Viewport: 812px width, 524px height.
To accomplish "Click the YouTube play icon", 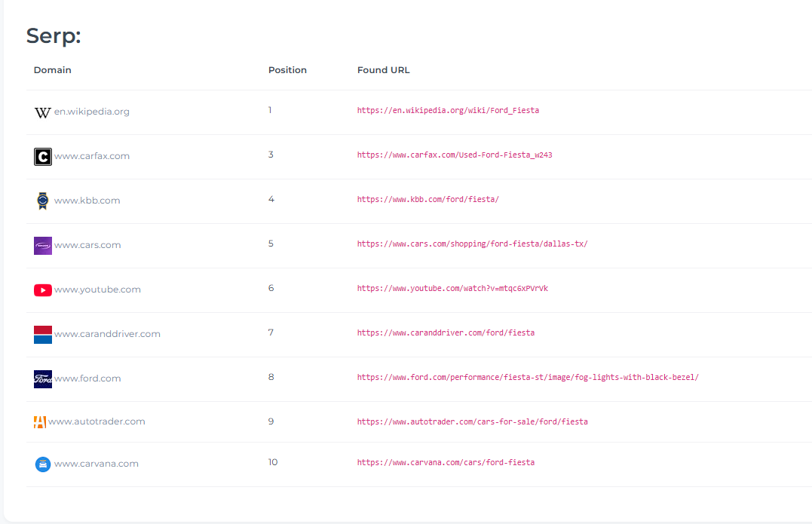I will tap(42, 290).
